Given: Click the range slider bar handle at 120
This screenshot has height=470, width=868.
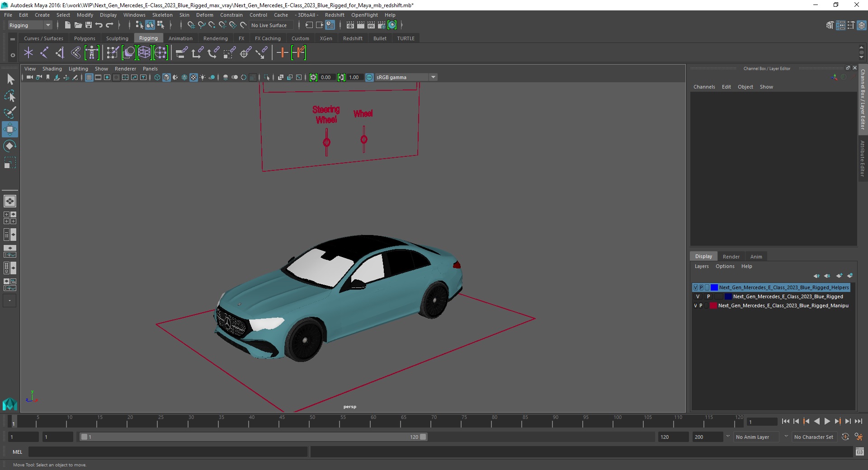Looking at the screenshot, I should click(423, 437).
